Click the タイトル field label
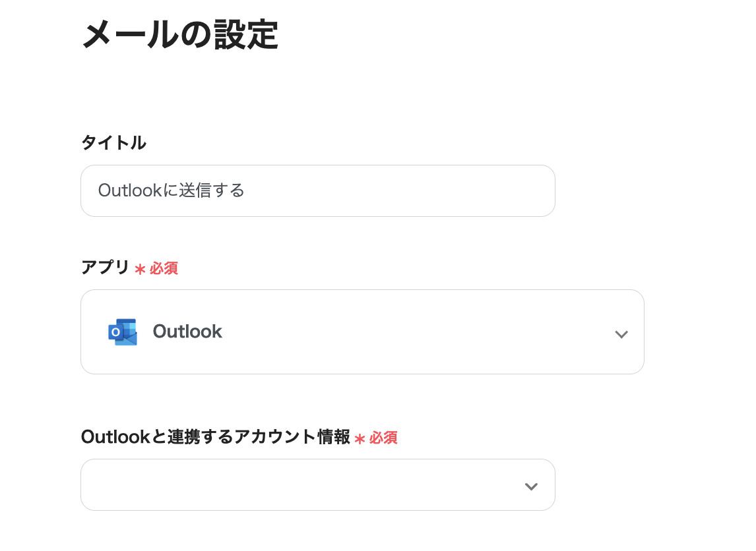Screen dimensions: 756x551 (113, 142)
